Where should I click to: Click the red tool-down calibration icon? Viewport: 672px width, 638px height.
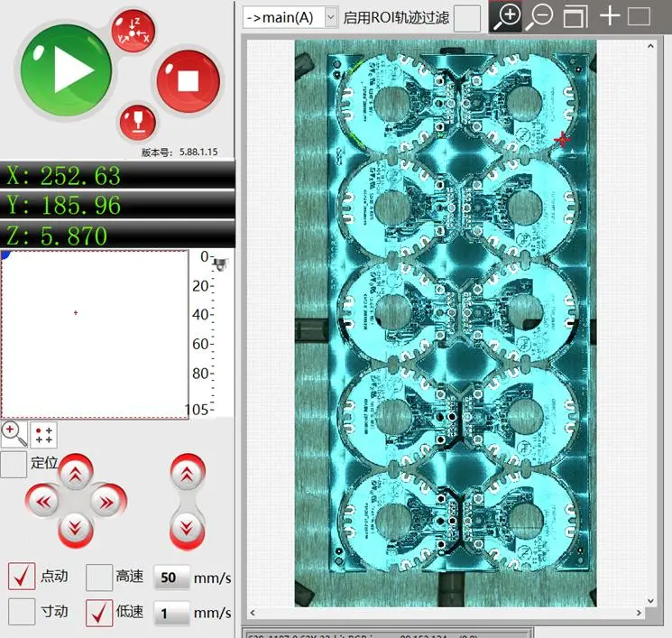136,121
